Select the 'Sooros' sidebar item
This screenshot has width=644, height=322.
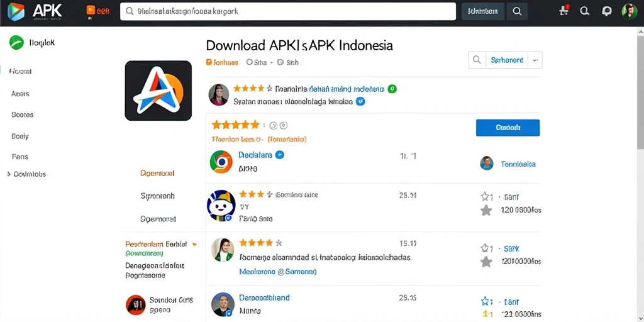click(x=23, y=114)
